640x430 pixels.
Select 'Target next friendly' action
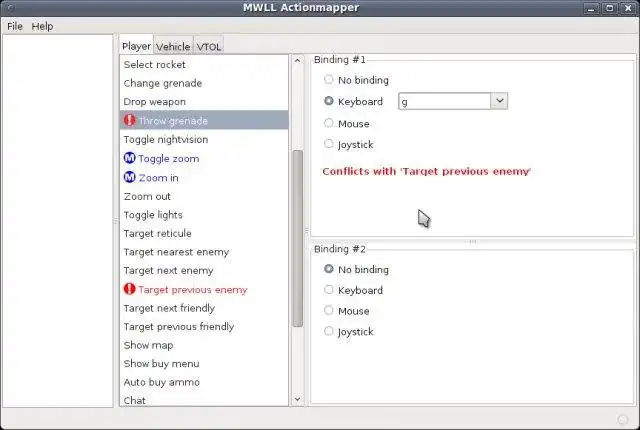(204, 308)
